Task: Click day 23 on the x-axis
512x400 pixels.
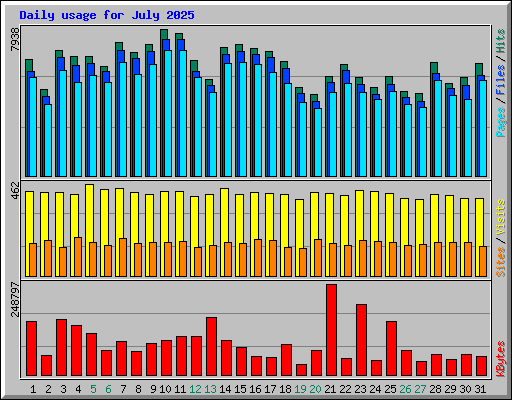Action: (x=360, y=389)
